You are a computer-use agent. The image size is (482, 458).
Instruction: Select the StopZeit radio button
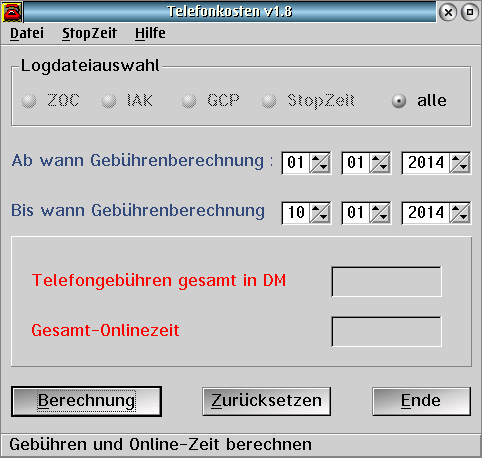[269, 101]
